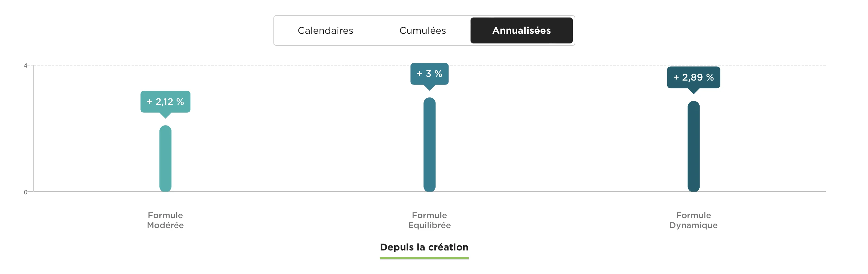This screenshot has width=868, height=274.
Task: Select the Annualisées tab
Action: click(522, 30)
